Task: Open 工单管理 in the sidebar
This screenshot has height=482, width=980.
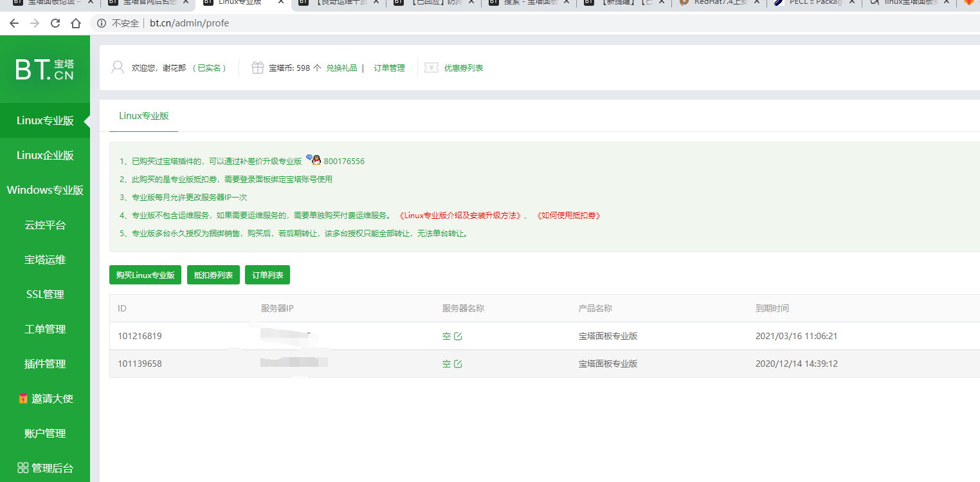Action: [45, 329]
